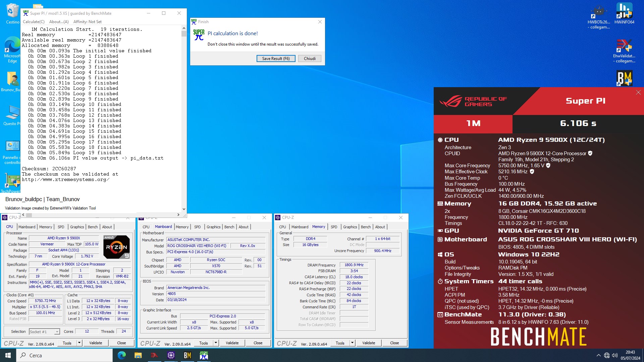Open File Explorer from taskbar
Image resolution: width=644 pixels, height=362 pixels.
(138, 355)
